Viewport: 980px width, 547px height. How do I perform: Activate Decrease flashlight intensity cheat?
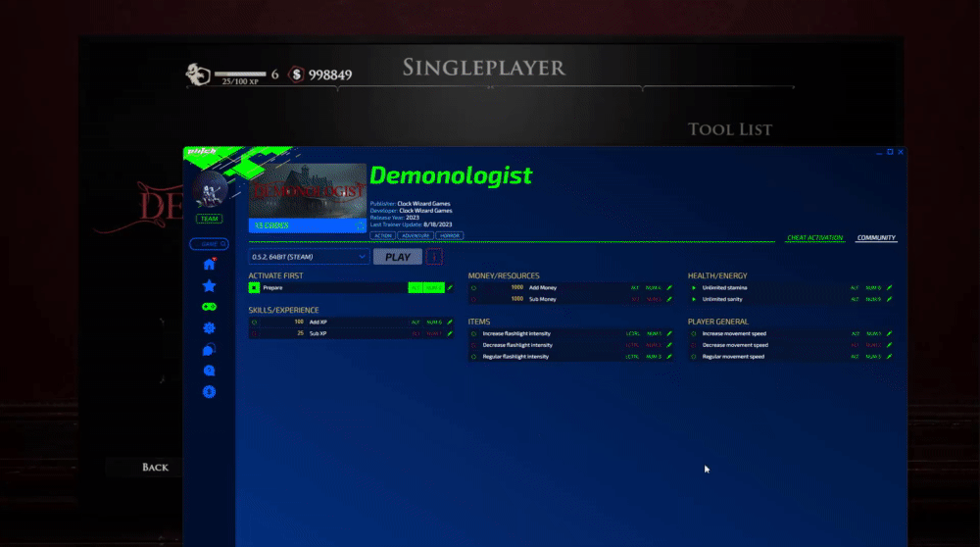click(x=473, y=345)
